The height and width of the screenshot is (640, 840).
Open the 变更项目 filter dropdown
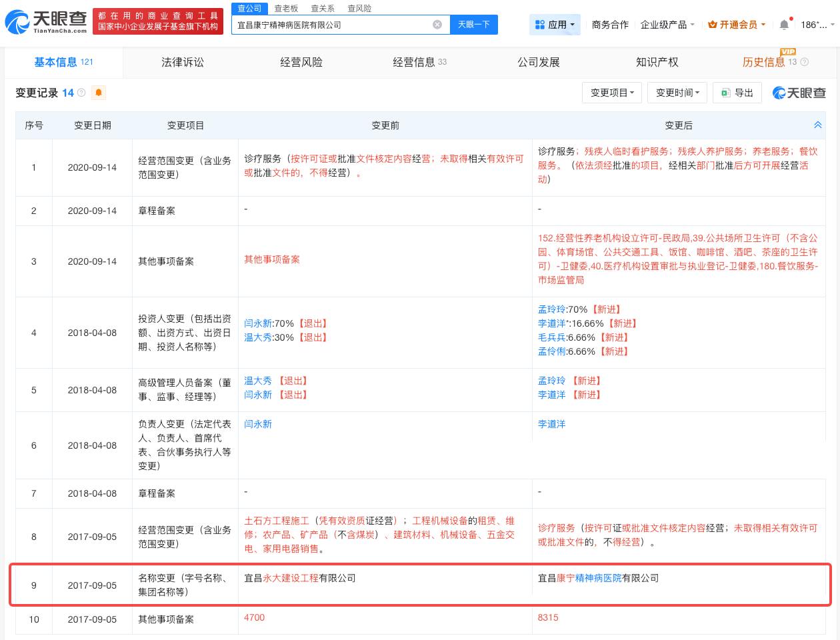[611, 93]
